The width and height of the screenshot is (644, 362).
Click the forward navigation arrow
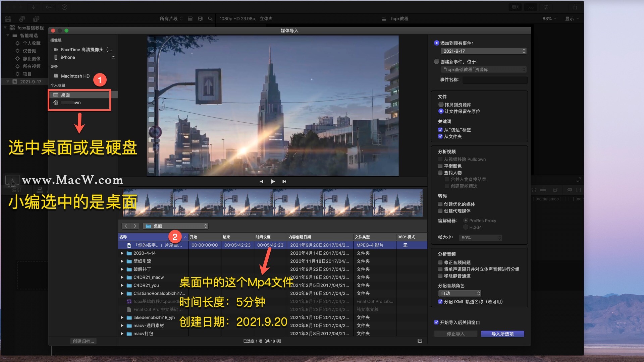(135, 226)
